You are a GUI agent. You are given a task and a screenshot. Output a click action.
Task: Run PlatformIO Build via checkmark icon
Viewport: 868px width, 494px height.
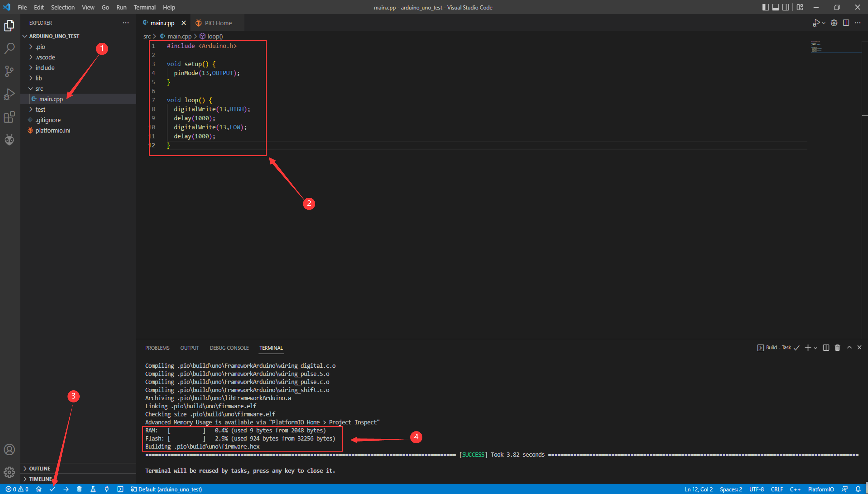(x=53, y=489)
